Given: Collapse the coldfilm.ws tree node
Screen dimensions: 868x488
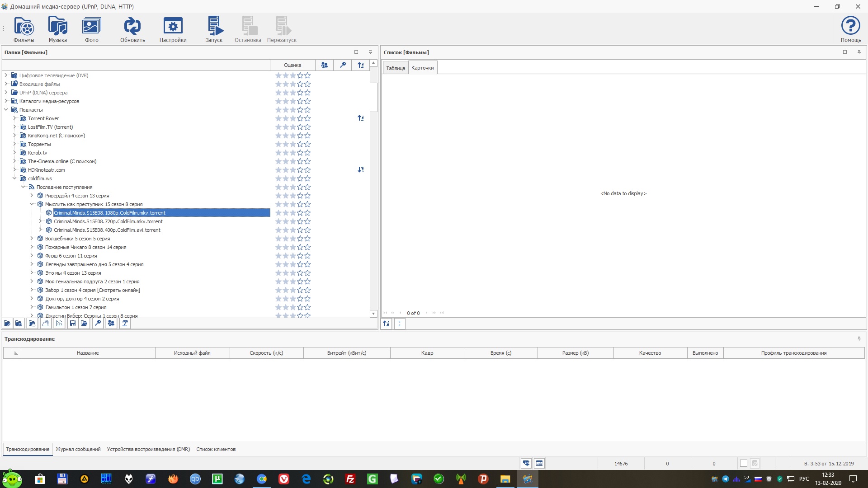Looking at the screenshot, I should pyautogui.click(x=14, y=178).
